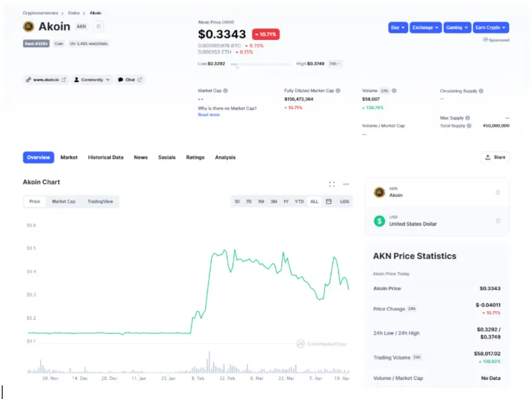Set chart range to 1M
532x399 pixels.
tap(261, 202)
